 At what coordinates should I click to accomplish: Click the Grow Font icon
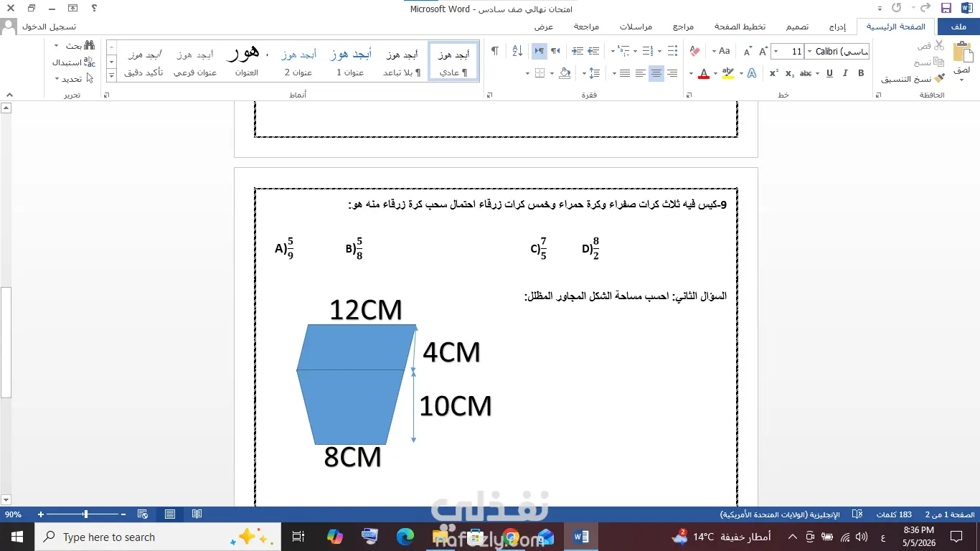(762, 52)
